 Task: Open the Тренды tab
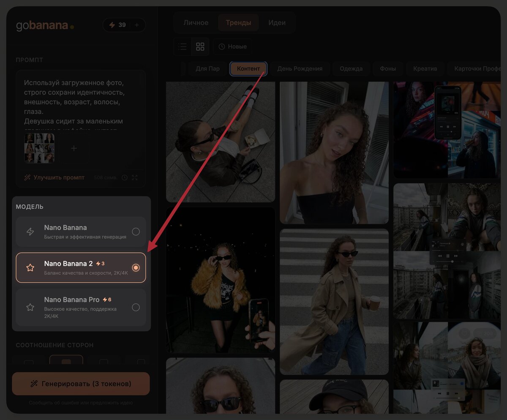click(x=238, y=23)
